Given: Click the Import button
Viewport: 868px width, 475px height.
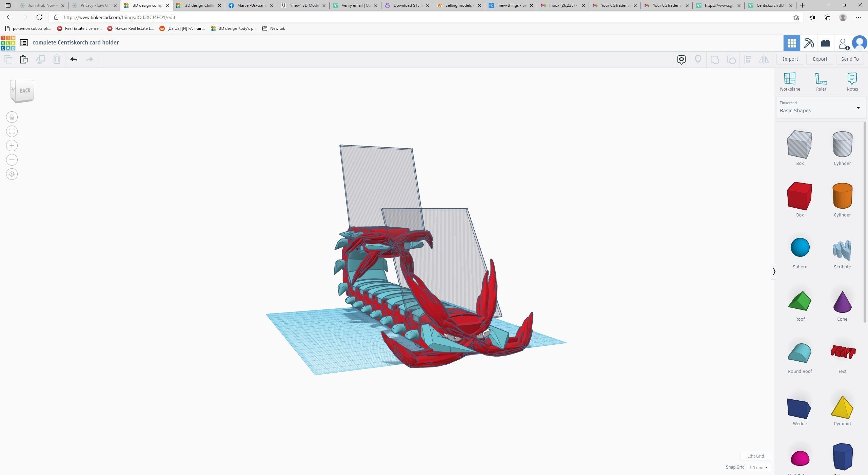Looking at the screenshot, I should pyautogui.click(x=790, y=59).
